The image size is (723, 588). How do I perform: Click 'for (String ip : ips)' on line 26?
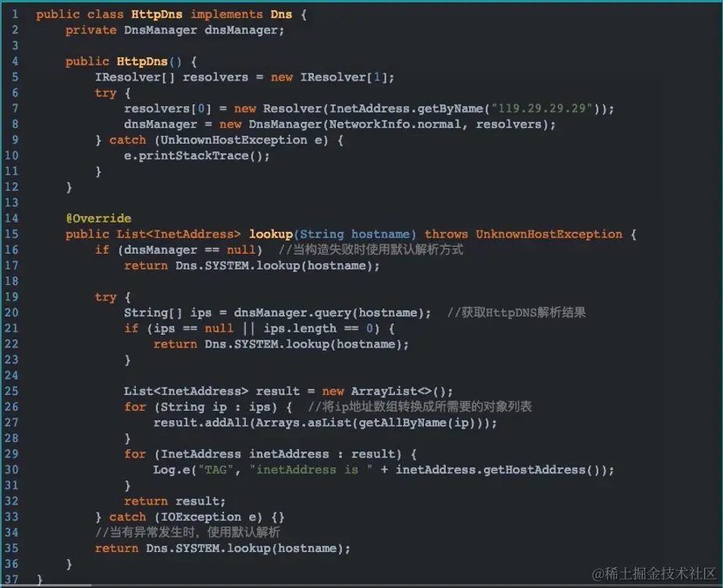coord(201,407)
